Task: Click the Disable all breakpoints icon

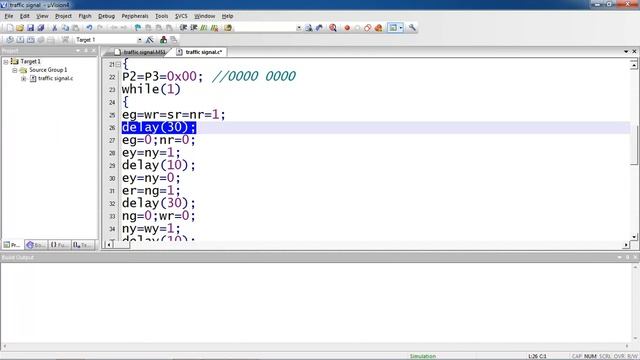Action: pyautogui.click(x=368, y=28)
